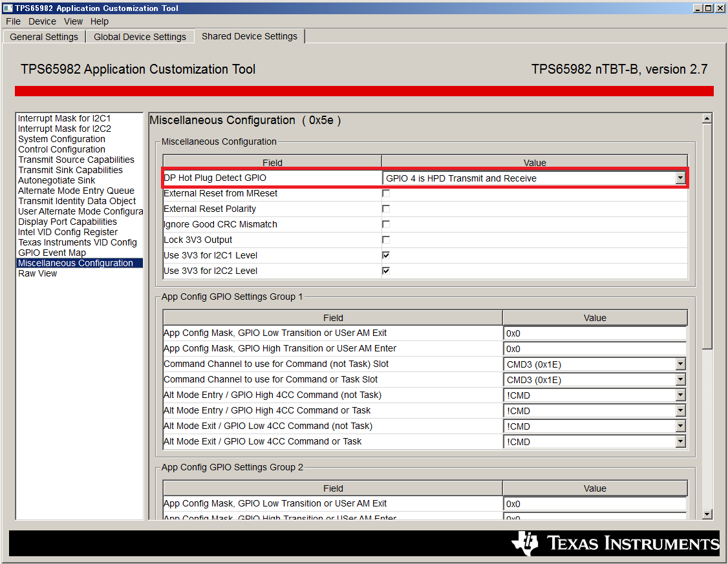Open the Help menu
Screen dimensions: 728x564
coord(100,21)
